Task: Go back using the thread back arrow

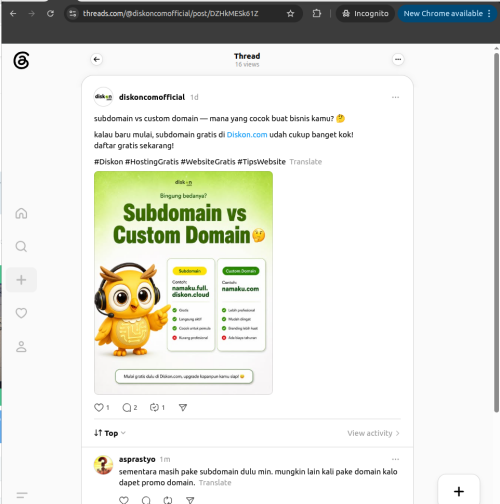Action: [x=97, y=59]
